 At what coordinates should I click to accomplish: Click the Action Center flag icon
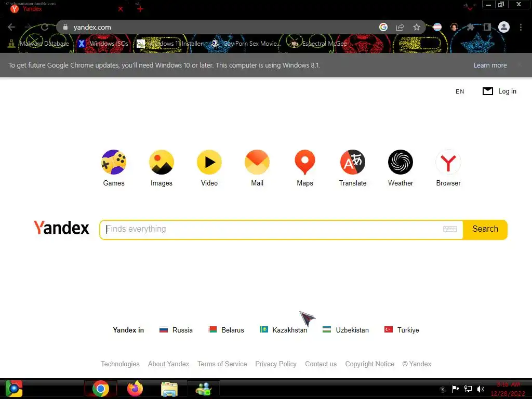tap(455, 389)
